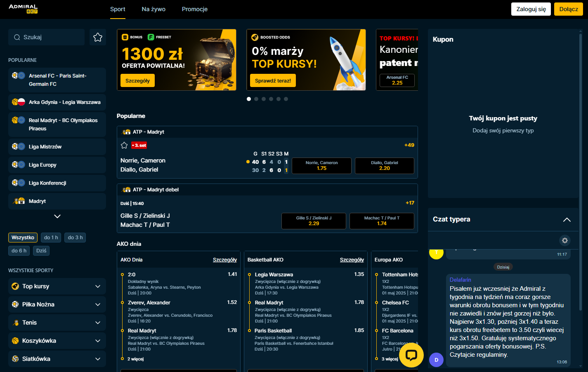Select the Wszystko time filter
Image resolution: width=588 pixels, height=372 pixels.
point(23,238)
